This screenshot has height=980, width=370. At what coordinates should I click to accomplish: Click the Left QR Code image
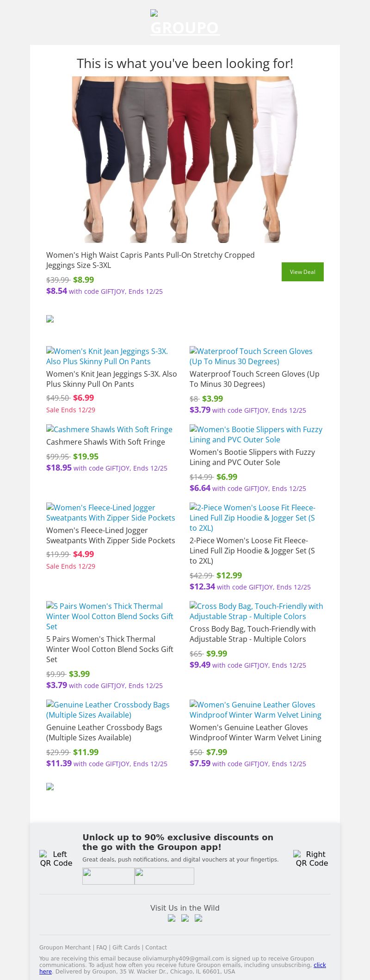point(56,858)
